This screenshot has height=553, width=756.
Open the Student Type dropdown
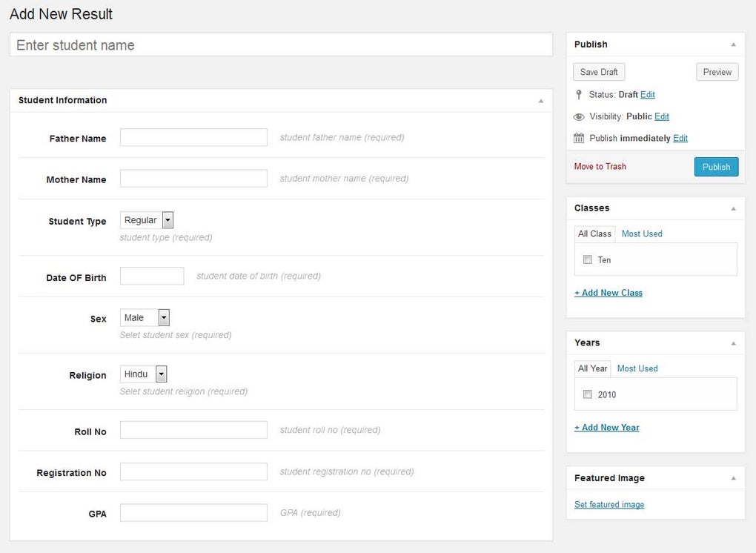point(166,219)
